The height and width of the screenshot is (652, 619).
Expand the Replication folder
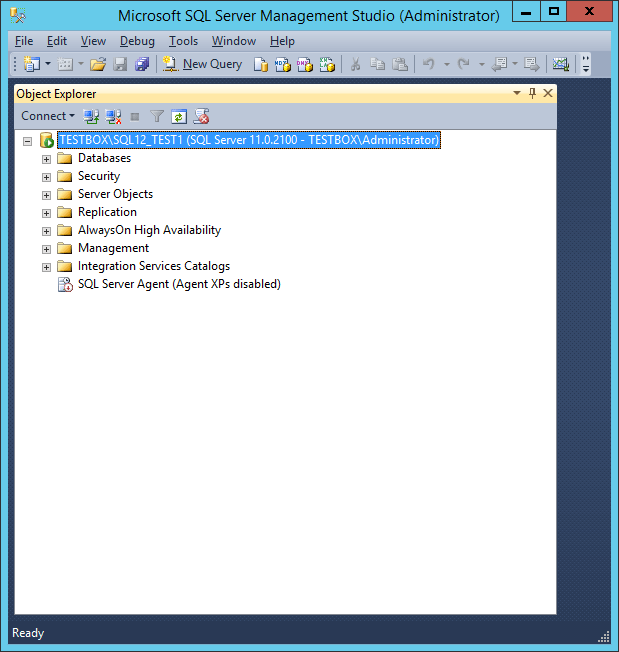tap(47, 213)
